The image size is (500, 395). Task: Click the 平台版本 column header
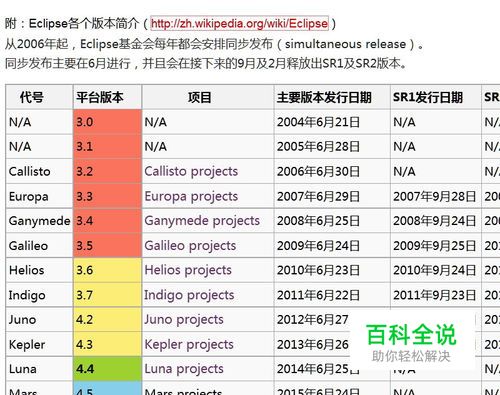107,97
